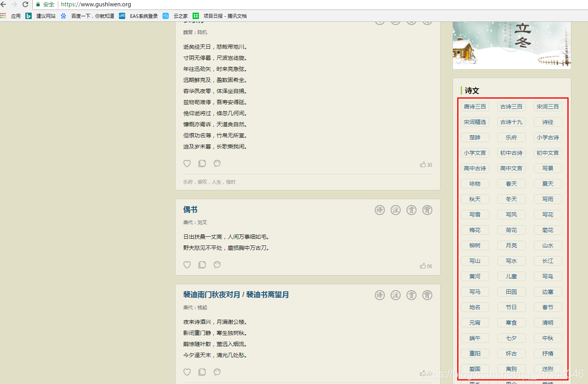
Task: Select 古诗十九 category
Action: click(x=512, y=122)
